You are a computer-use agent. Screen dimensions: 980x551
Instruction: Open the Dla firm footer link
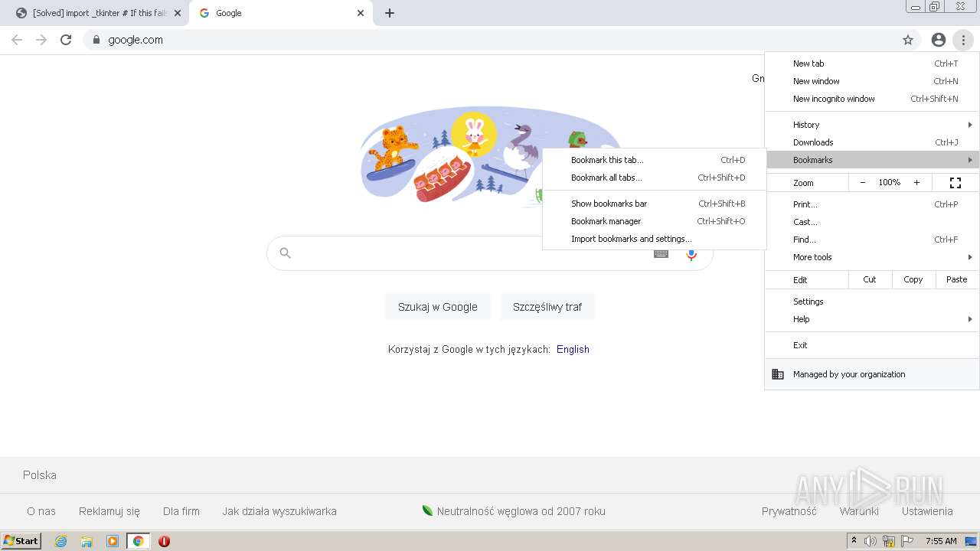pos(181,511)
